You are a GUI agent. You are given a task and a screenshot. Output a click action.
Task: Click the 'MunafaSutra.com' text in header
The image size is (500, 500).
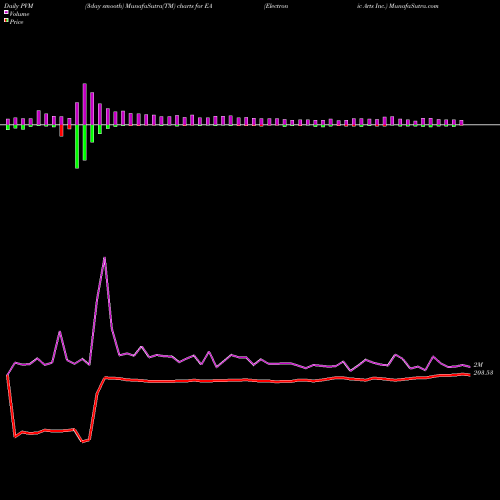point(413,6)
